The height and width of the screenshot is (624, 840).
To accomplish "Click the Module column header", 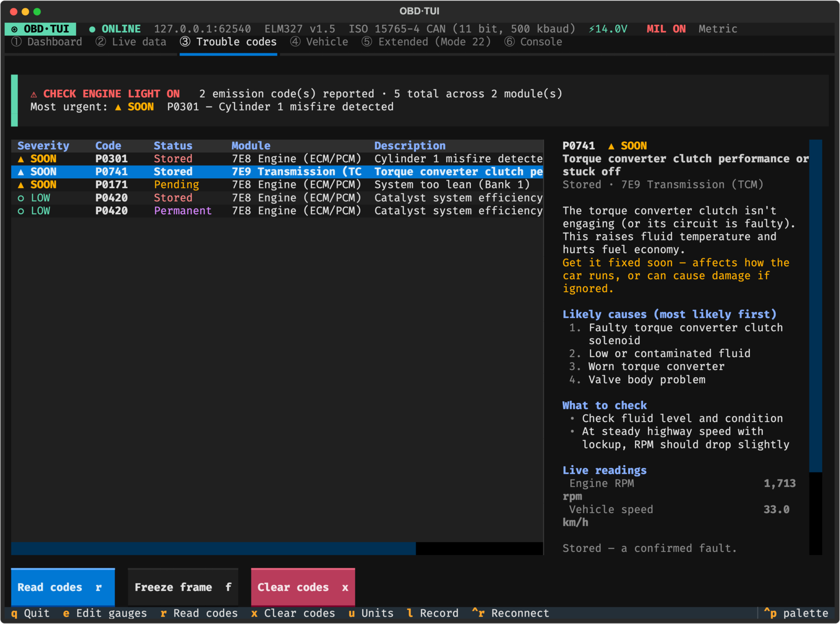I will 251,145.
